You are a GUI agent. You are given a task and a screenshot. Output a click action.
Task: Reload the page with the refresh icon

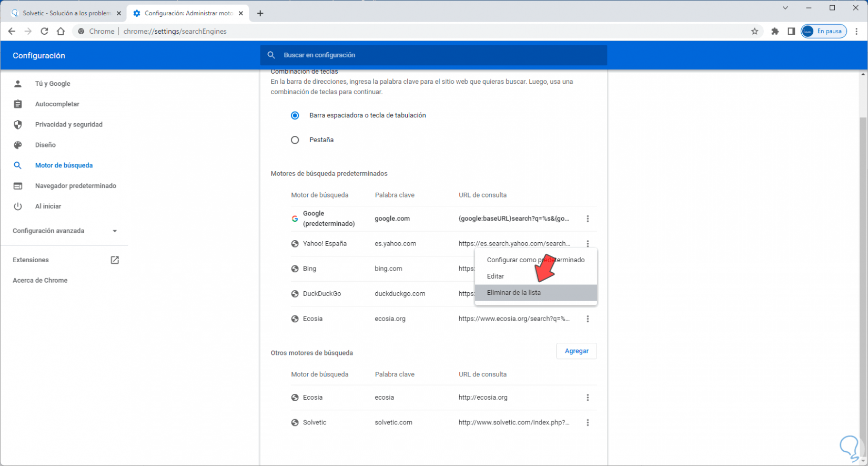[x=44, y=31]
